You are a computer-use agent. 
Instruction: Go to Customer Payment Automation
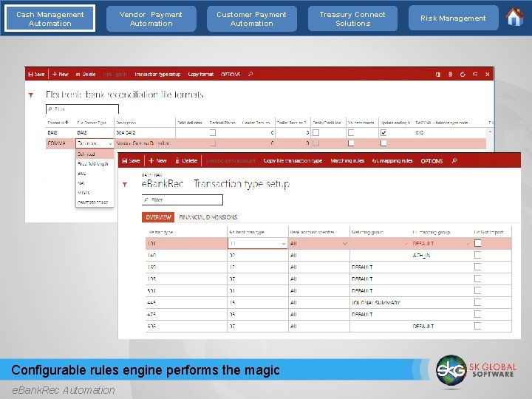pyautogui.click(x=251, y=18)
